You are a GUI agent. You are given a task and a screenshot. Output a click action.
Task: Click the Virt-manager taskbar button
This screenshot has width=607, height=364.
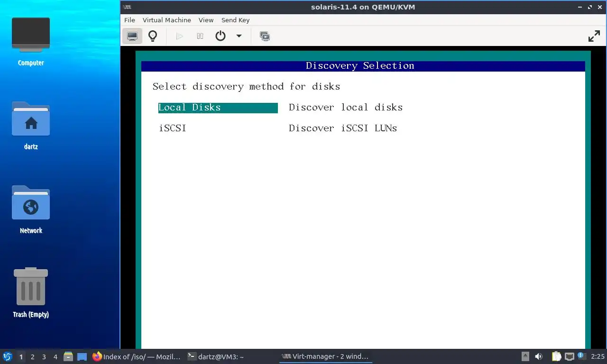[325, 356]
